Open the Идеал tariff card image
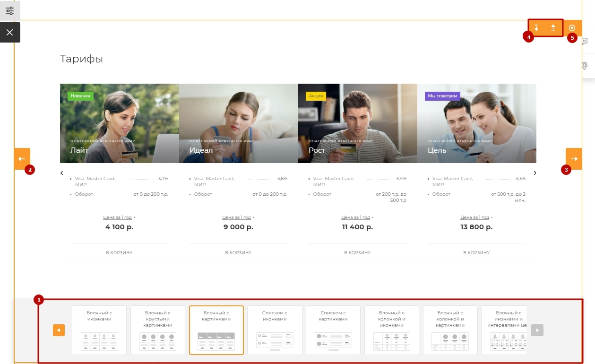Image resolution: width=595 pixels, height=364 pixels. click(x=239, y=123)
